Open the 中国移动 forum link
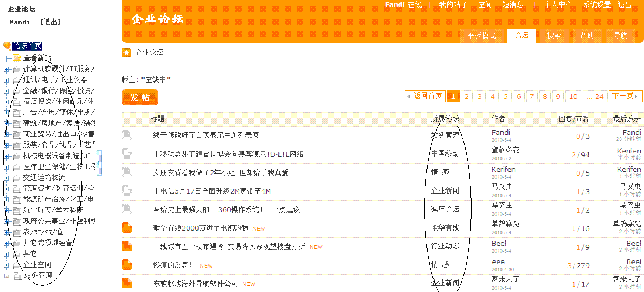644x292 pixels. pyautogui.click(x=445, y=153)
